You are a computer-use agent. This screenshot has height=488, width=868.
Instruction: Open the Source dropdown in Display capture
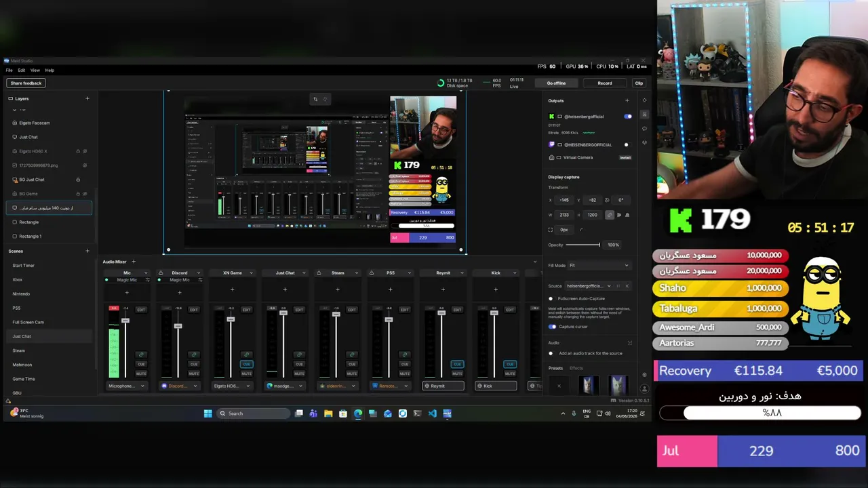[589, 286]
